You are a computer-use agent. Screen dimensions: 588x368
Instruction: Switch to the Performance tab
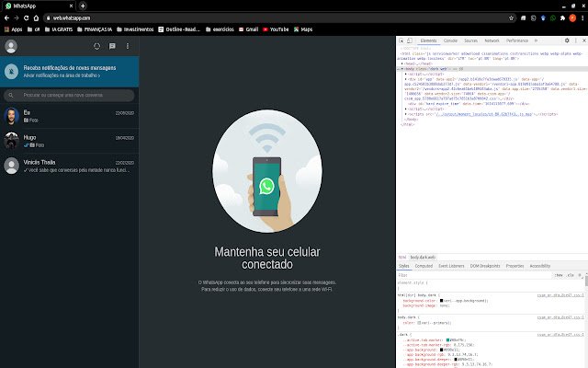(517, 40)
